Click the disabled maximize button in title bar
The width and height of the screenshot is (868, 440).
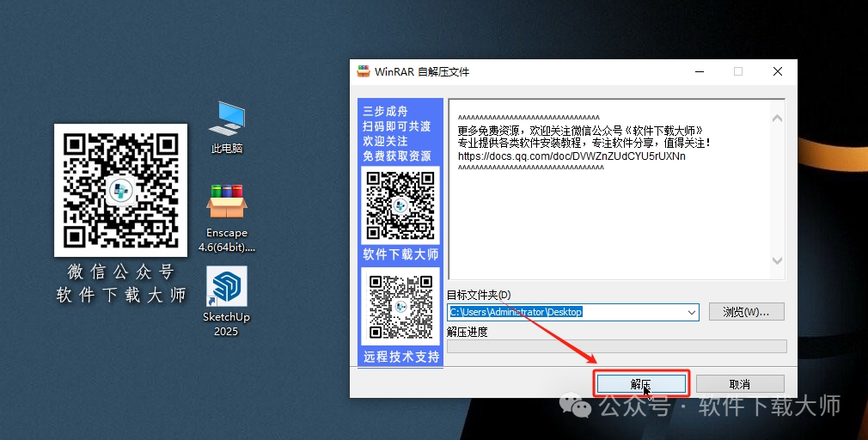(x=738, y=71)
